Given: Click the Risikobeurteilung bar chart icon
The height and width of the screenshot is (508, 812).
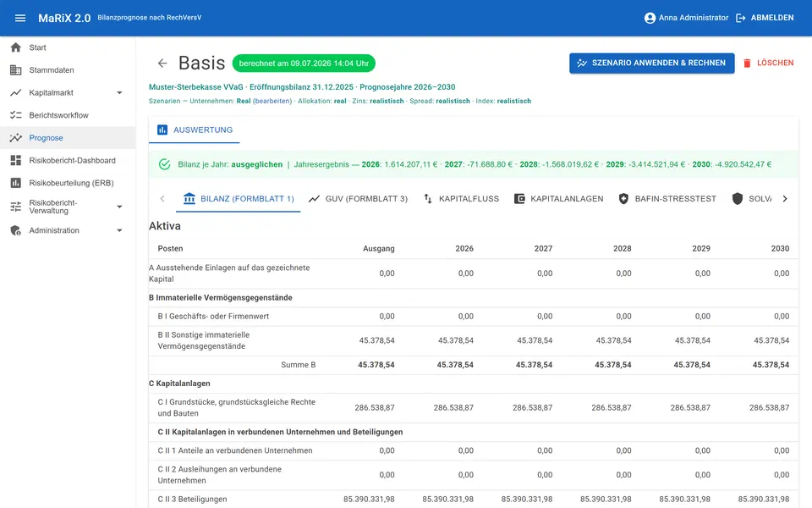Looking at the screenshot, I should [16, 183].
